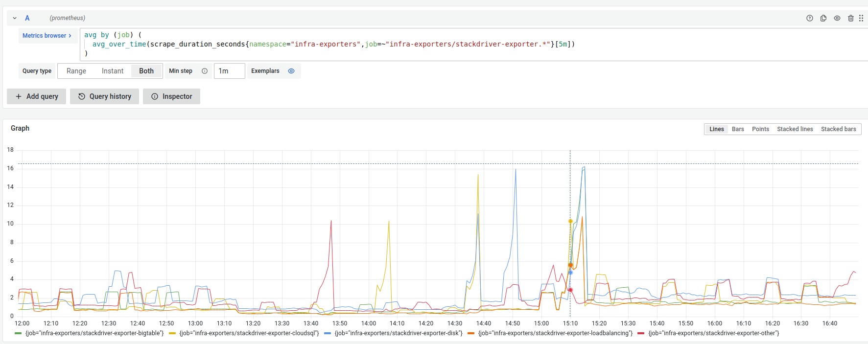Open the Inspector
The height and width of the screenshot is (344, 868).
(172, 96)
